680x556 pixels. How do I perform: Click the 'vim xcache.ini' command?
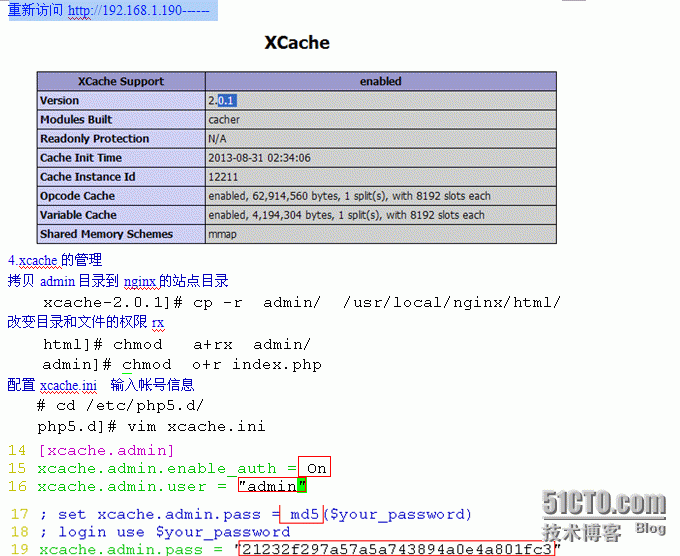click(x=196, y=426)
